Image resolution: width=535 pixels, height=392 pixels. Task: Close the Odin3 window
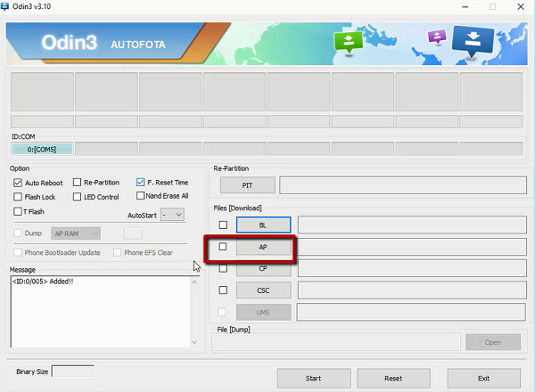(x=521, y=7)
